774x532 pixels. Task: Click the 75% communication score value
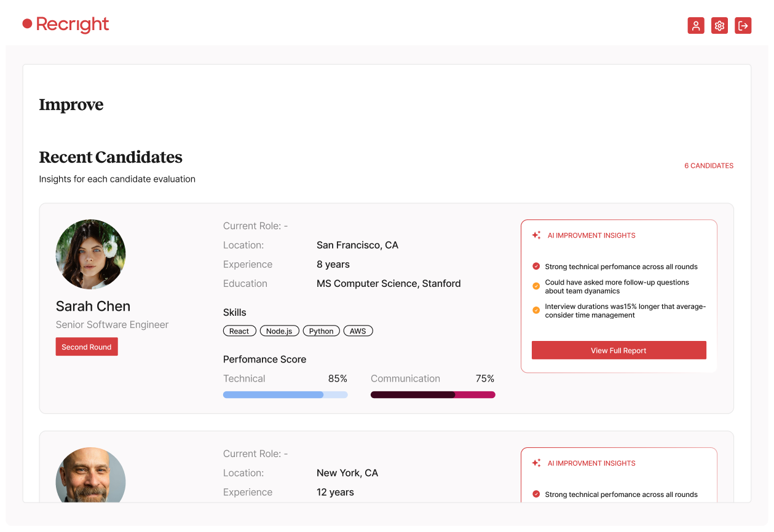[485, 378]
